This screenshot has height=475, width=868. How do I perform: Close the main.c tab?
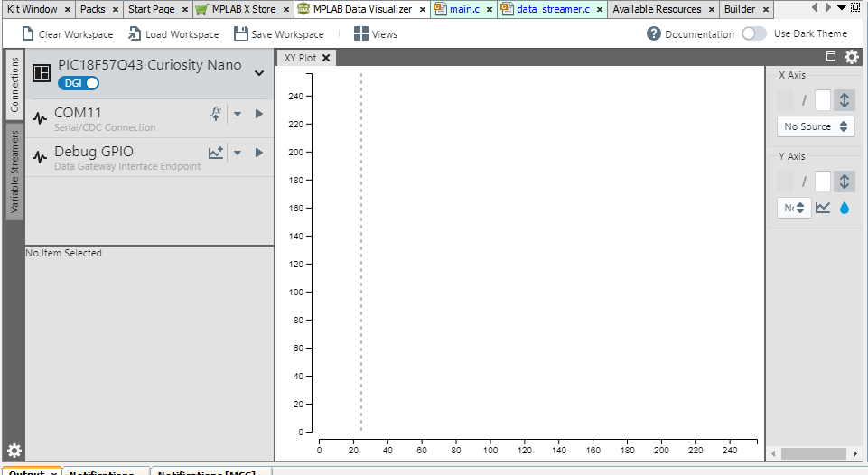(x=490, y=9)
